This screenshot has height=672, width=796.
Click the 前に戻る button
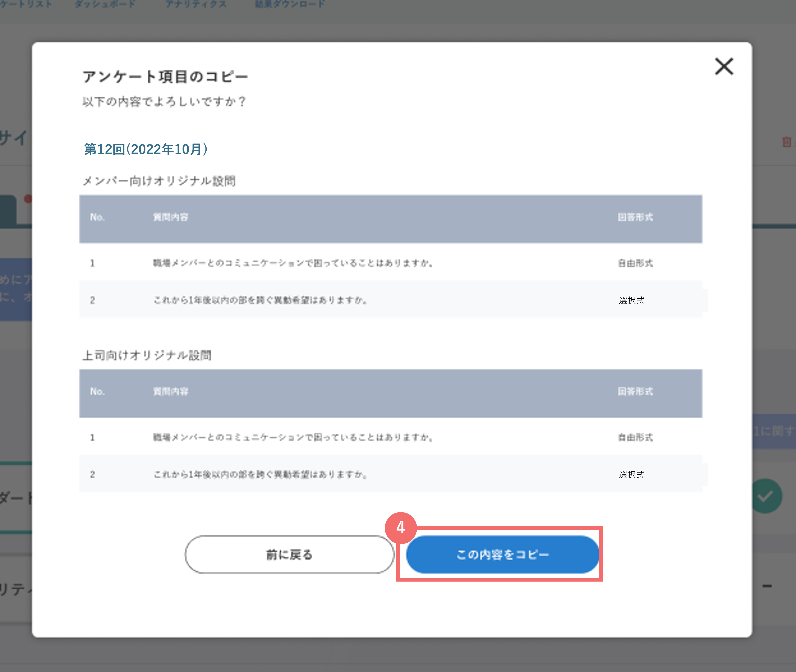click(290, 554)
